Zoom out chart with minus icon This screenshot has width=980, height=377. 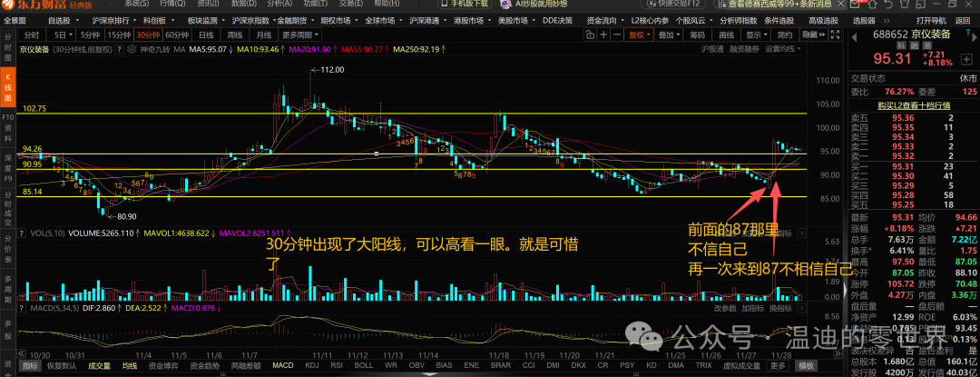coord(617,35)
